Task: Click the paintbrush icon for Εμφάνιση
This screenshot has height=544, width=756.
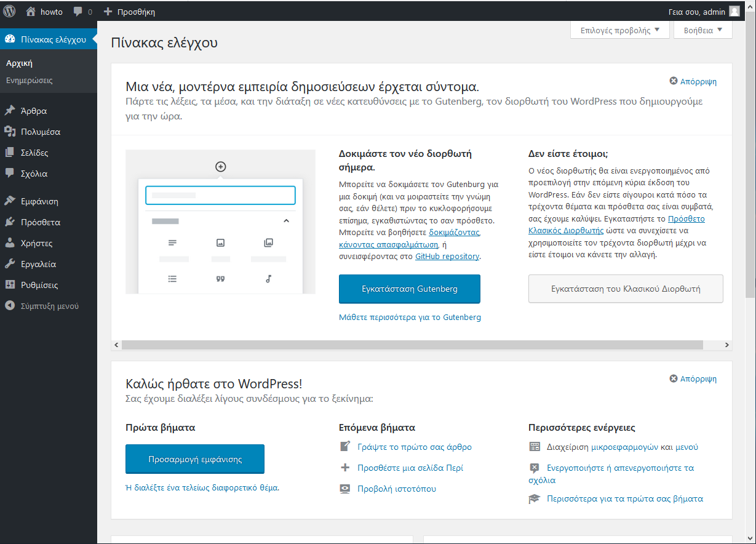Action: (10, 201)
